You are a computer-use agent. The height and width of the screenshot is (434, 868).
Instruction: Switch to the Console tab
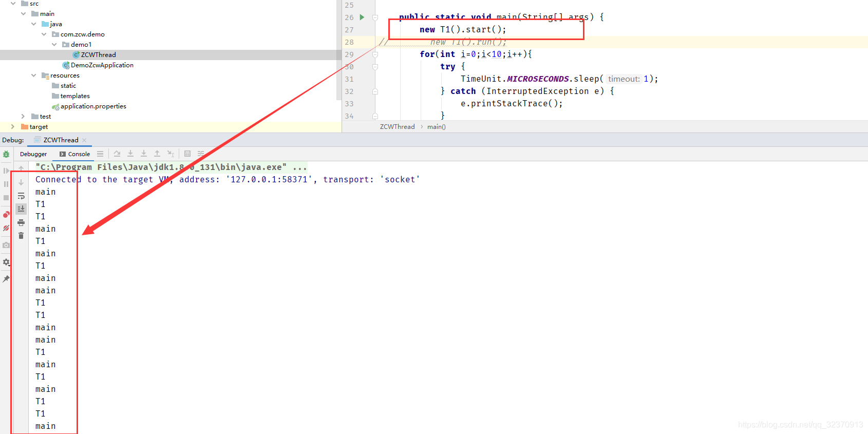point(74,154)
